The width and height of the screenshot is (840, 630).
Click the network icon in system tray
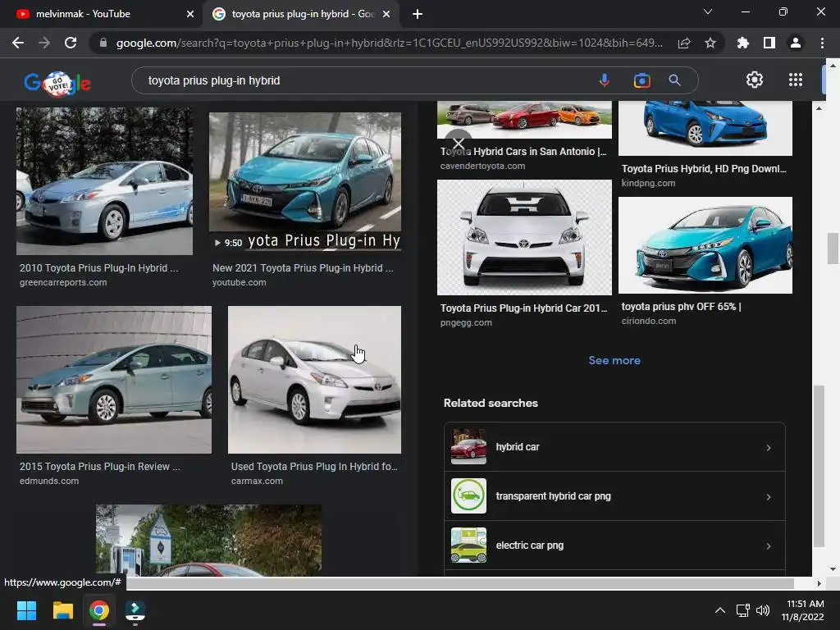[x=742, y=610]
